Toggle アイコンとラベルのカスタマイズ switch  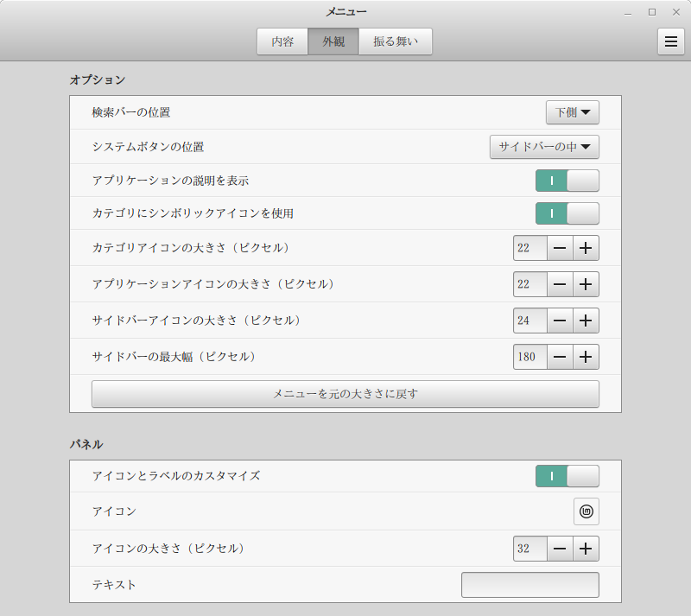(x=567, y=476)
